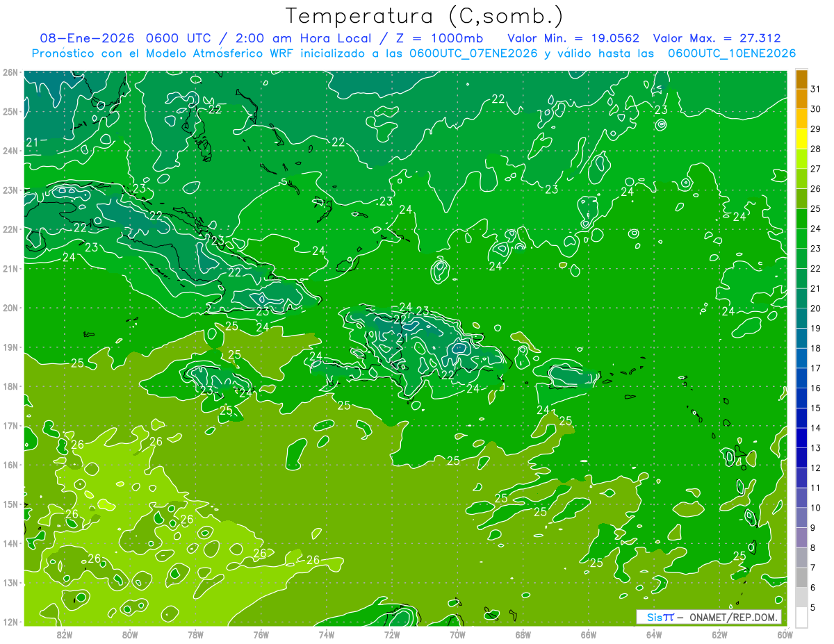Click the "15N" latitude axis label
Screen dimensions: 834x644
point(10,504)
